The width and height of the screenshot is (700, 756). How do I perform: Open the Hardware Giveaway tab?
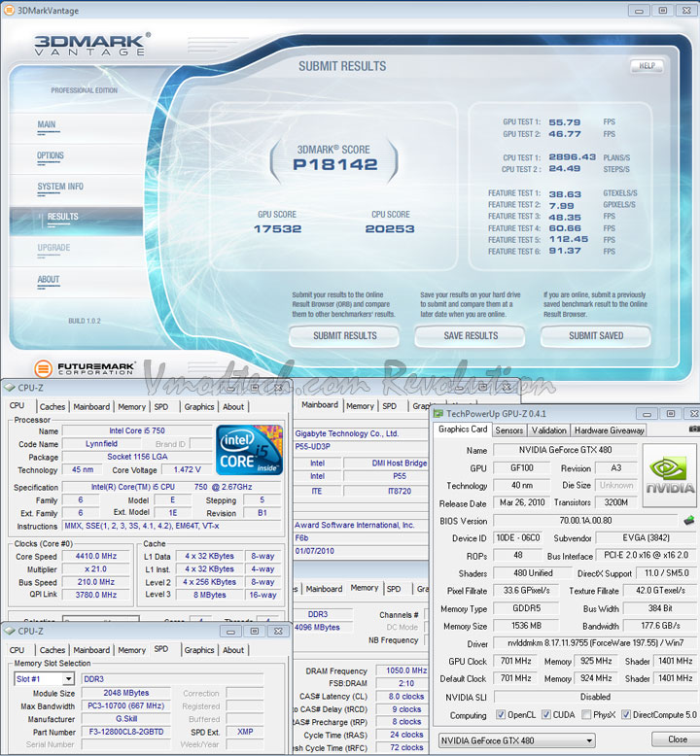(x=609, y=430)
